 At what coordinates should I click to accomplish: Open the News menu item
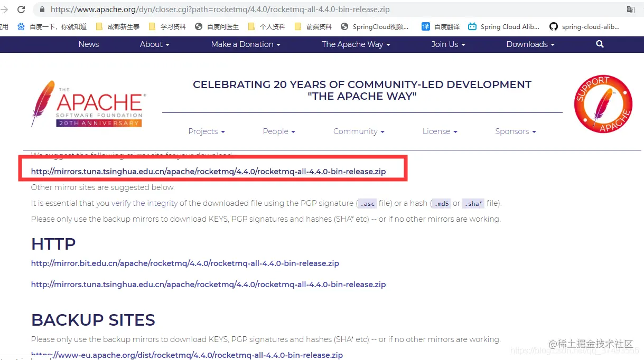coord(89,44)
